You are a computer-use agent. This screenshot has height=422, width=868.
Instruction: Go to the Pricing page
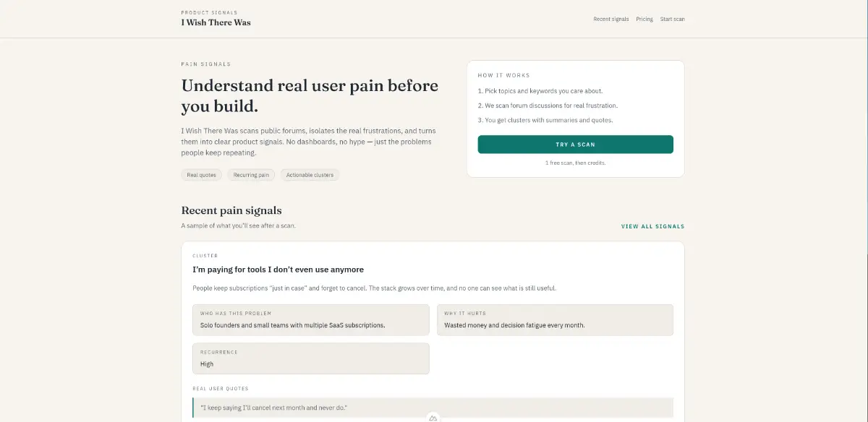[644, 19]
